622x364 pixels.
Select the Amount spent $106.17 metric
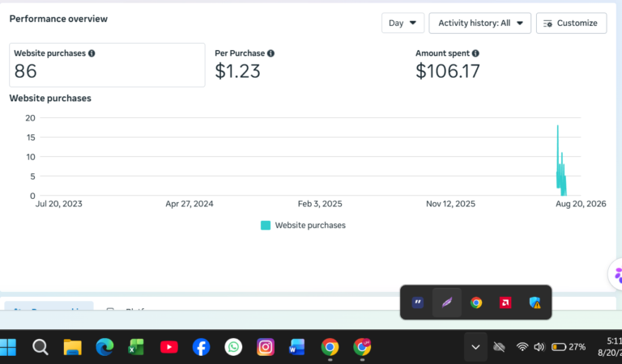coord(448,65)
